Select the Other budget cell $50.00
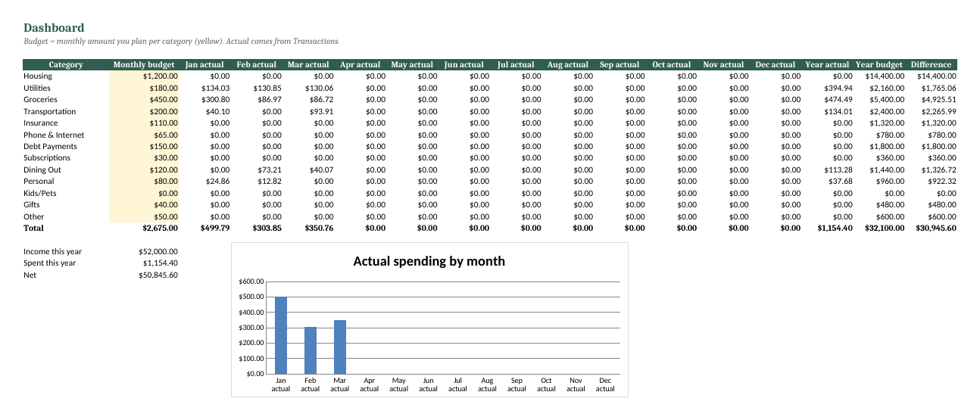This screenshot has height=420, width=980. pyautogui.click(x=145, y=216)
